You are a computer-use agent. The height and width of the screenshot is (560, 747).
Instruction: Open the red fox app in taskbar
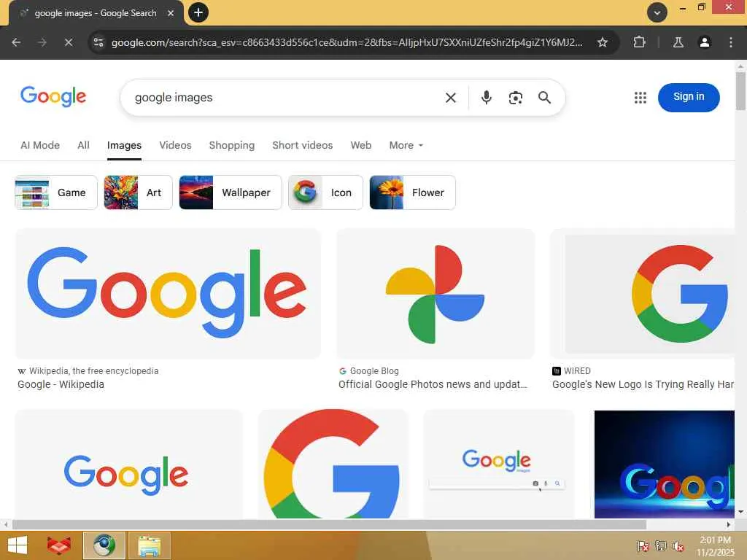[59, 545]
